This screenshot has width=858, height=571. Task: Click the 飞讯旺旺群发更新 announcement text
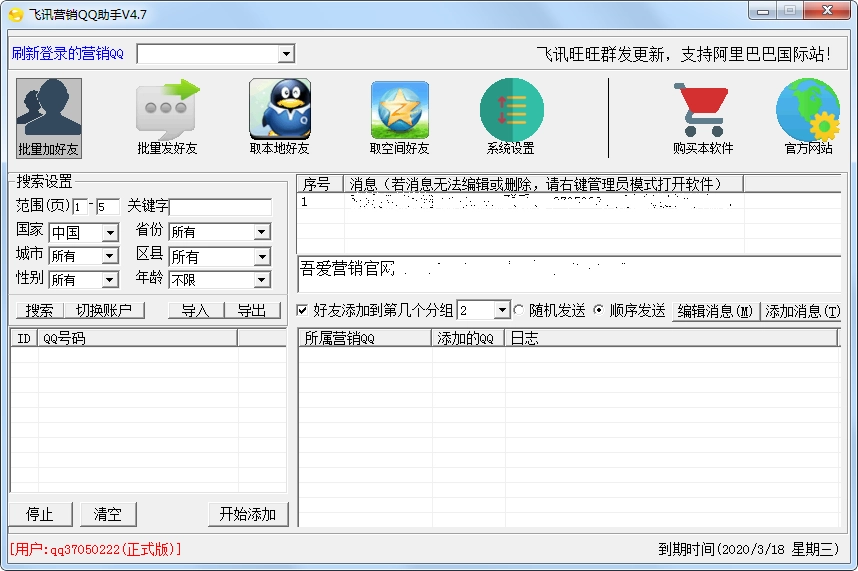coord(683,54)
